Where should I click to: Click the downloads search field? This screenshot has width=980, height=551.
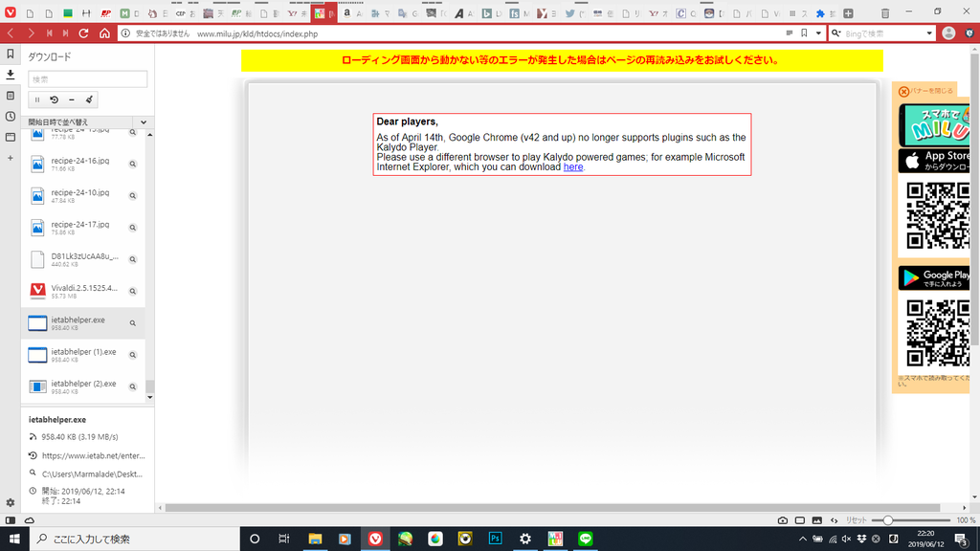87,79
